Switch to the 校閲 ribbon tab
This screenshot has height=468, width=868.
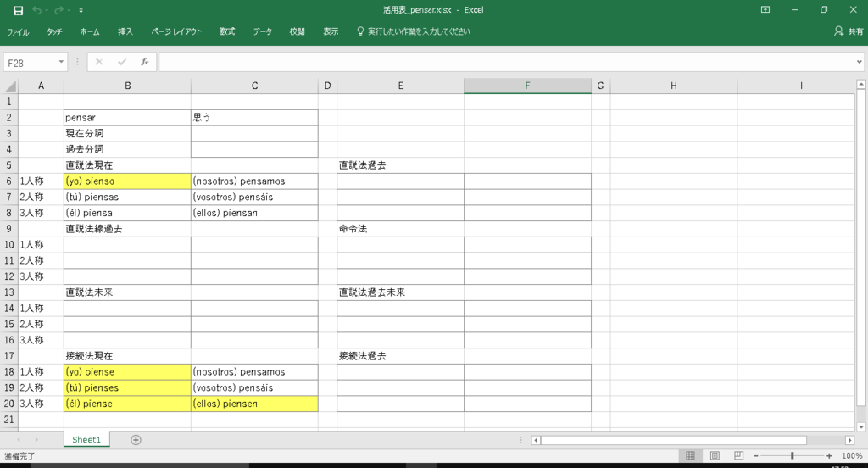(298, 31)
